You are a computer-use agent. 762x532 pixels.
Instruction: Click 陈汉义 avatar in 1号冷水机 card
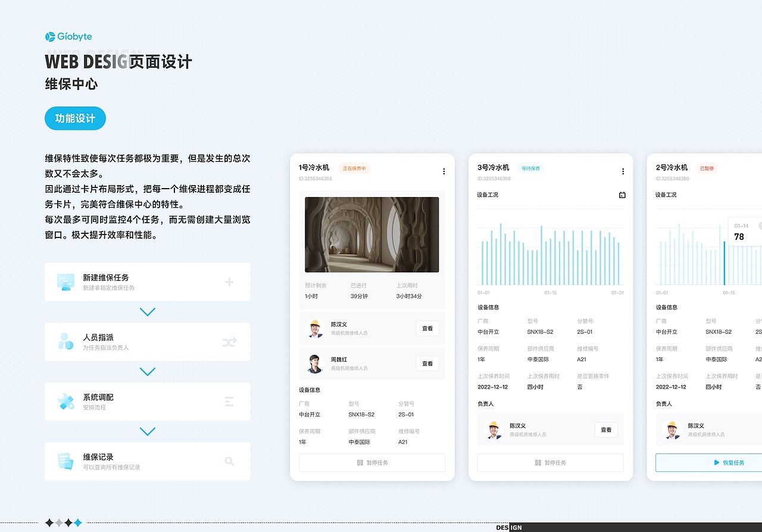click(x=315, y=328)
